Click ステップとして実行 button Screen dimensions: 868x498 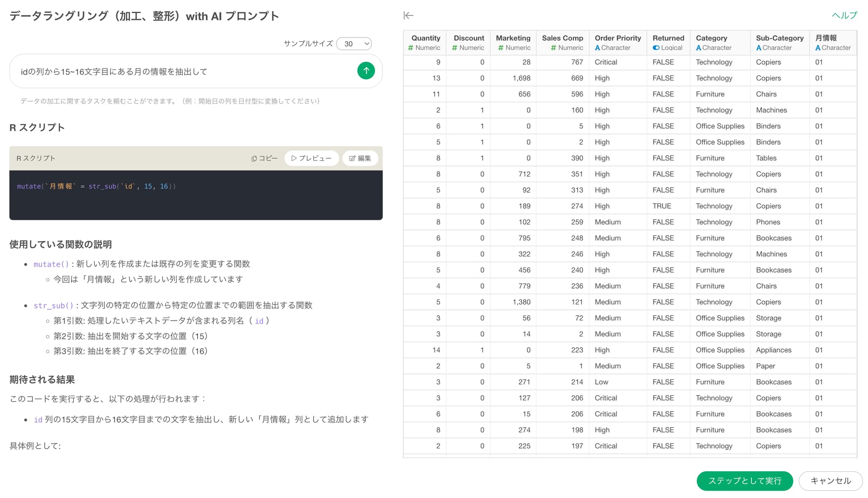click(745, 481)
